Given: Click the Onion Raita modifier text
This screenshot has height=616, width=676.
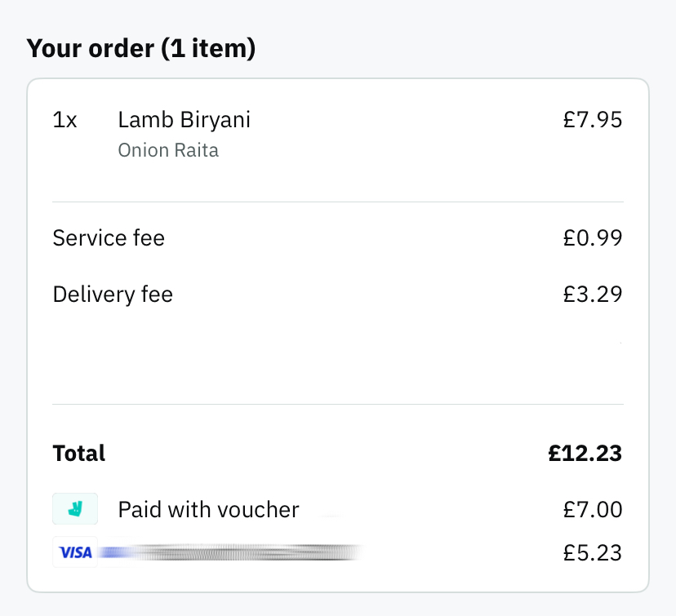Looking at the screenshot, I should pyautogui.click(x=168, y=150).
